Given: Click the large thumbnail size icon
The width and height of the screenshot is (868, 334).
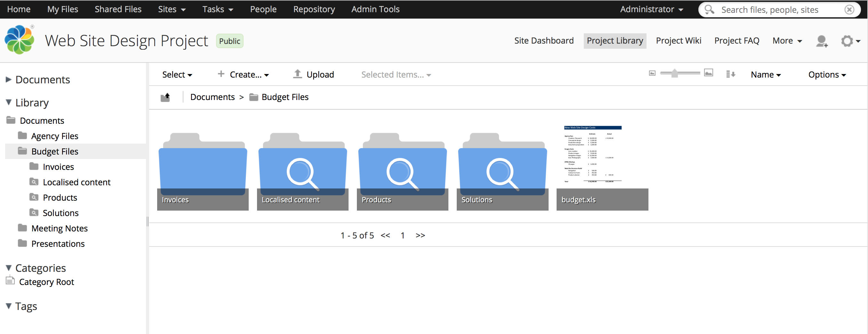Looking at the screenshot, I should (708, 73).
